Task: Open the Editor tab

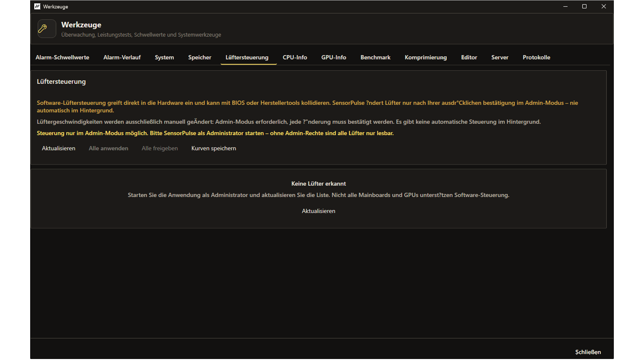Action: tap(469, 57)
